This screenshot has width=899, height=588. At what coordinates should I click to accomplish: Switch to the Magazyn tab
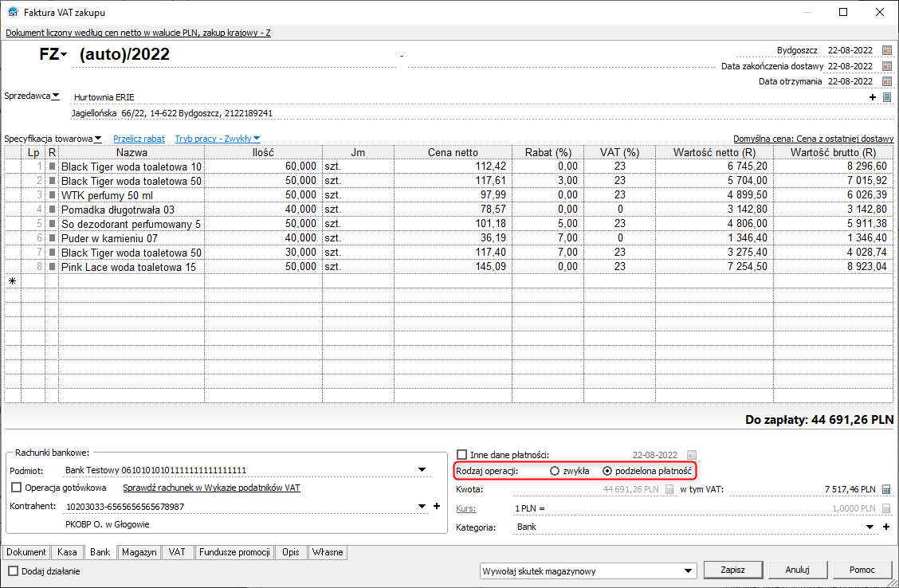click(x=139, y=552)
